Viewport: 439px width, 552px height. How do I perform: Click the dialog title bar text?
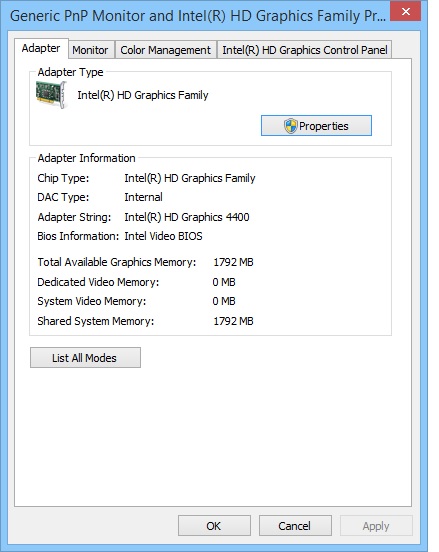pyautogui.click(x=198, y=16)
